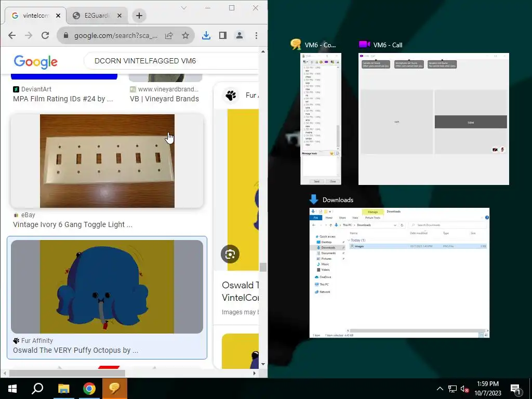Viewport: 532px width, 399px height.
Task: Bookmark this page with the star
Action: pyautogui.click(x=185, y=35)
